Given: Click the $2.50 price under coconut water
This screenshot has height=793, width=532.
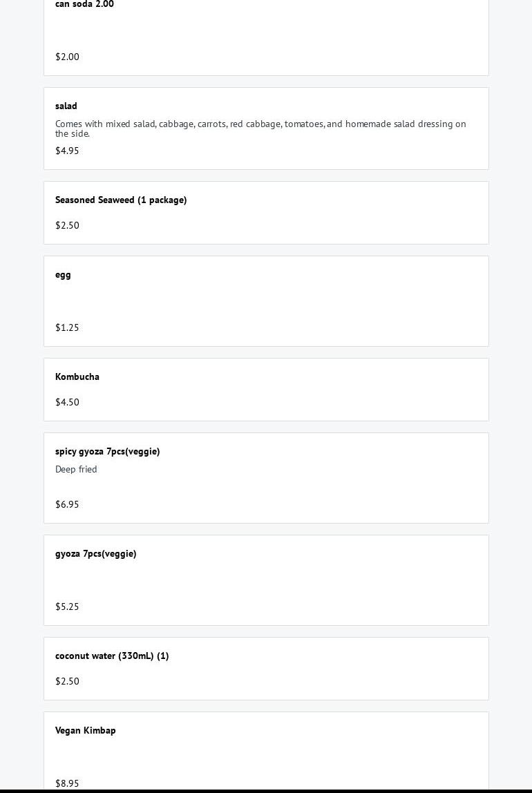Looking at the screenshot, I should [x=67, y=681].
